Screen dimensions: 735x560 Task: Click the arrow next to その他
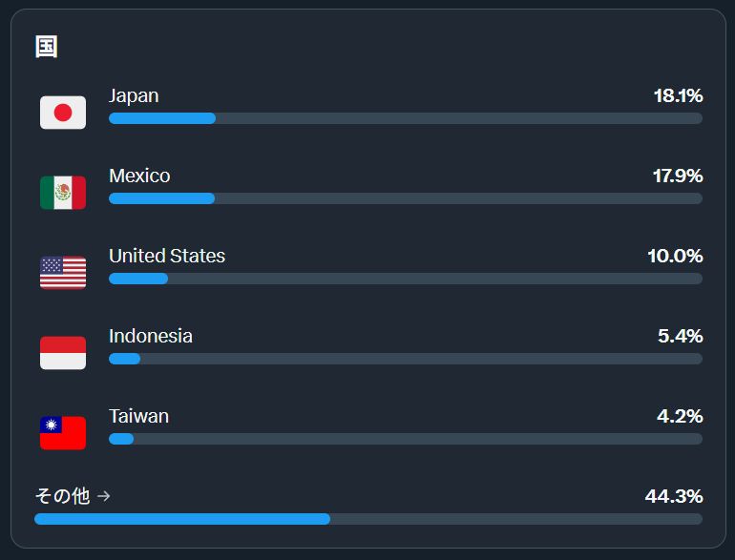point(104,496)
